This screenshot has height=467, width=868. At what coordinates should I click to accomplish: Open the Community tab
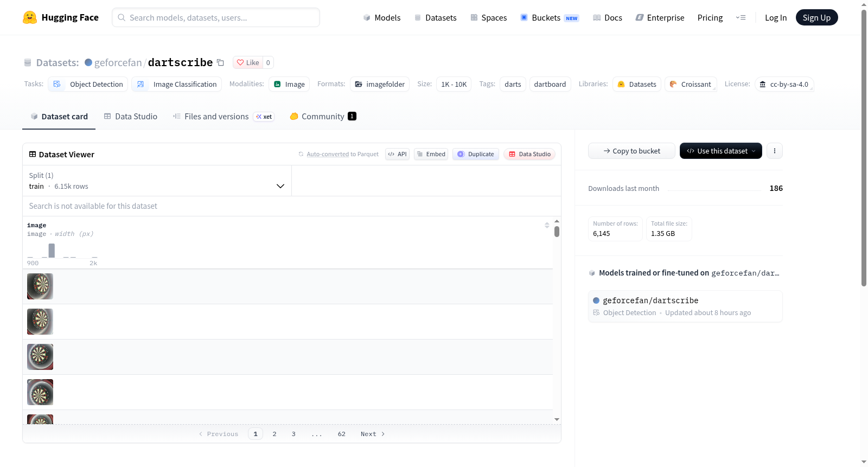(323, 116)
